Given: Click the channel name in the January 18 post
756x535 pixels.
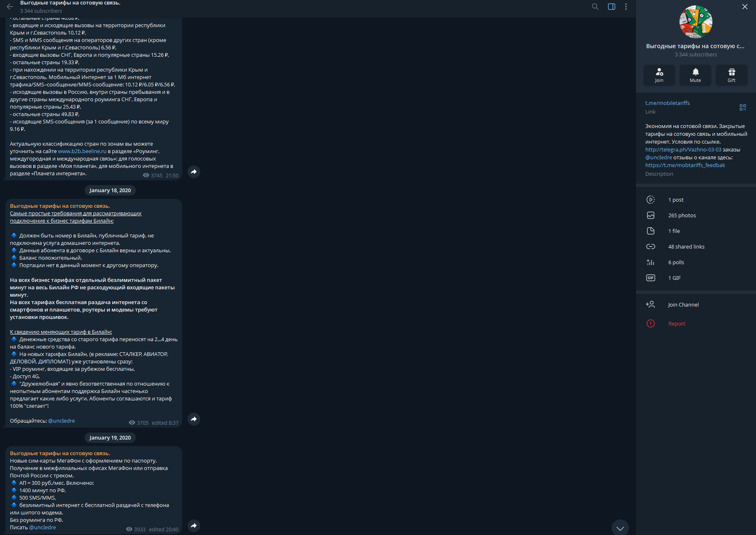Looking at the screenshot, I should [x=60, y=206].
